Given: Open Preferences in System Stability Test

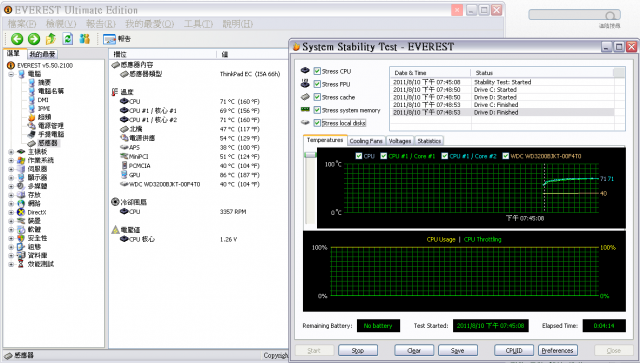Looking at the screenshot, I should (558, 350).
